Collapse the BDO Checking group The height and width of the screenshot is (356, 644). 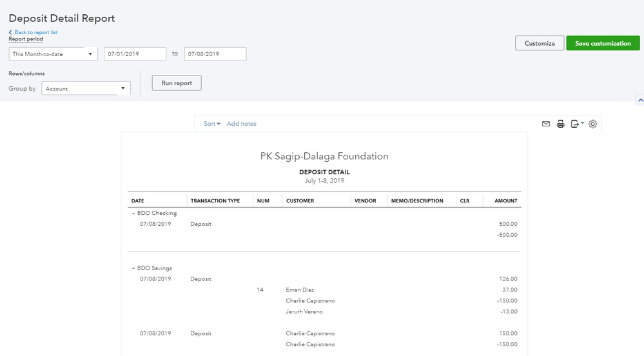point(133,213)
